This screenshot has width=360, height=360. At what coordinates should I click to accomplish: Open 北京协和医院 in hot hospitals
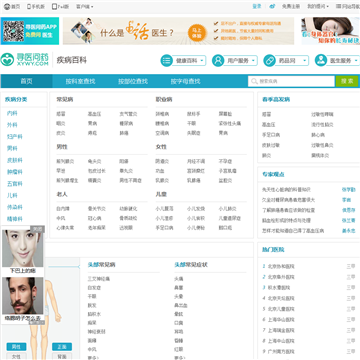coord(281,267)
